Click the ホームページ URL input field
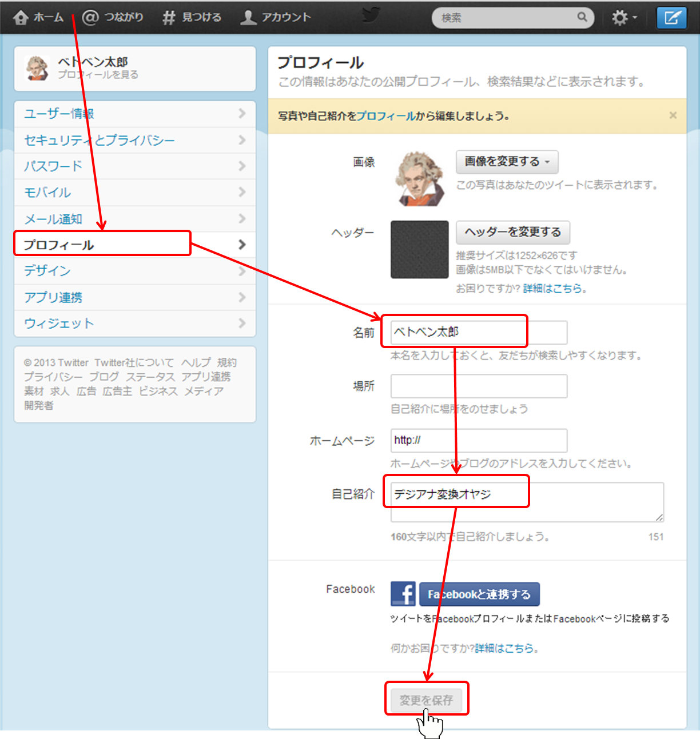The height and width of the screenshot is (739, 700). tap(479, 441)
